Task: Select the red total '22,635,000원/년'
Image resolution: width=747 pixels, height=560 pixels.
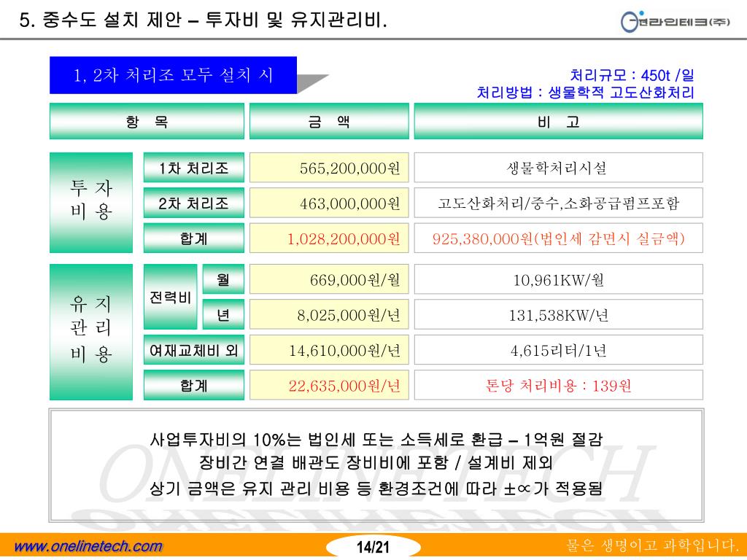Action: (344, 386)
